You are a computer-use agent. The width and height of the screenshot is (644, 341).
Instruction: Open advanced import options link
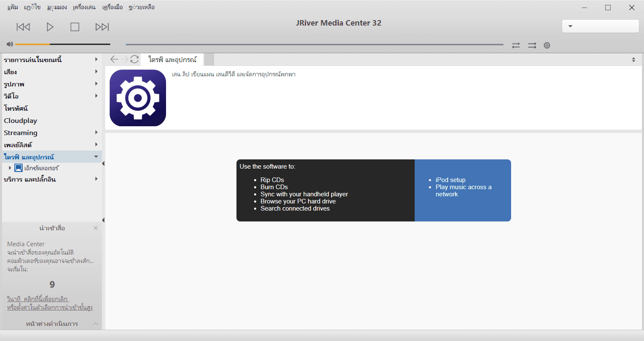tap(50, 307)
